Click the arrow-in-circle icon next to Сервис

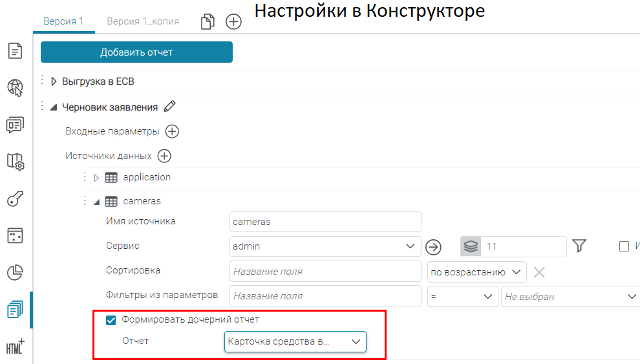coord(433,246)
